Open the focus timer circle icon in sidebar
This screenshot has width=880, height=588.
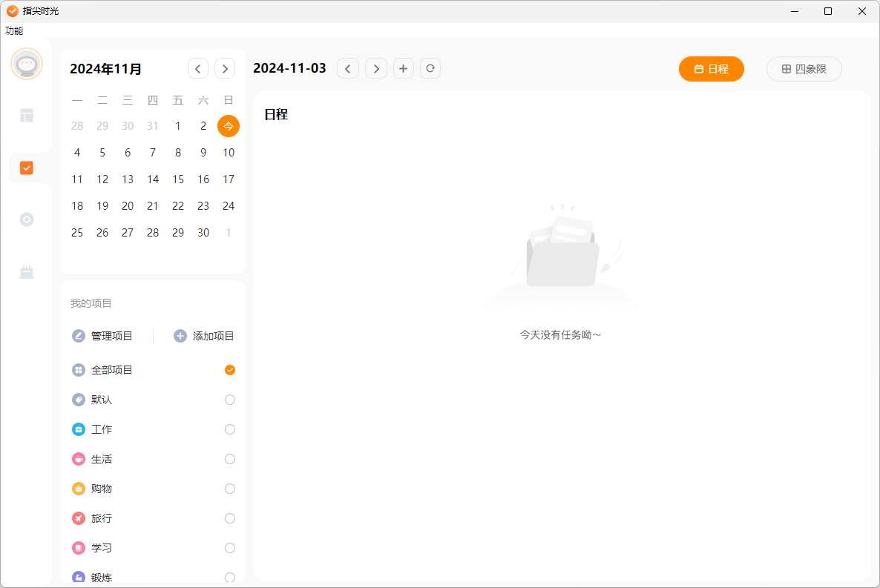tap(27, 219)
